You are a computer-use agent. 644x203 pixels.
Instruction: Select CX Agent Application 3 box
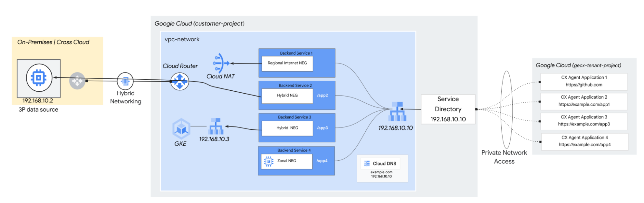tap(584, 121)
